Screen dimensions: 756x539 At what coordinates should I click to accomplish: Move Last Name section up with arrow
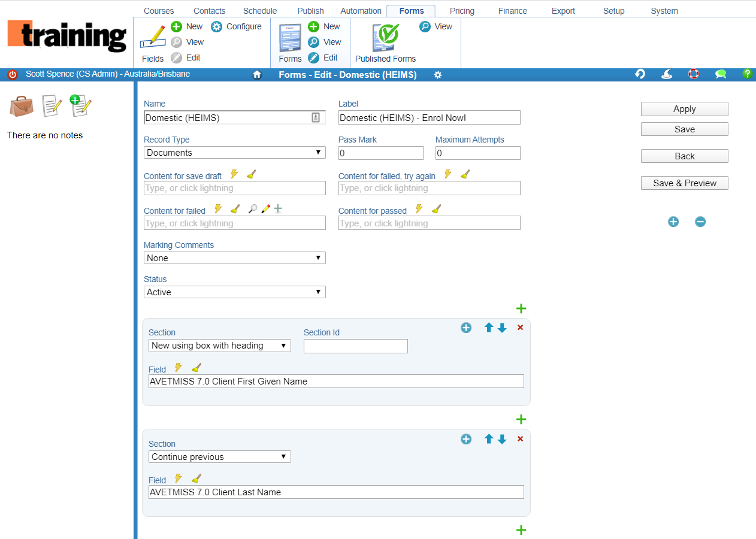(489, 439)
